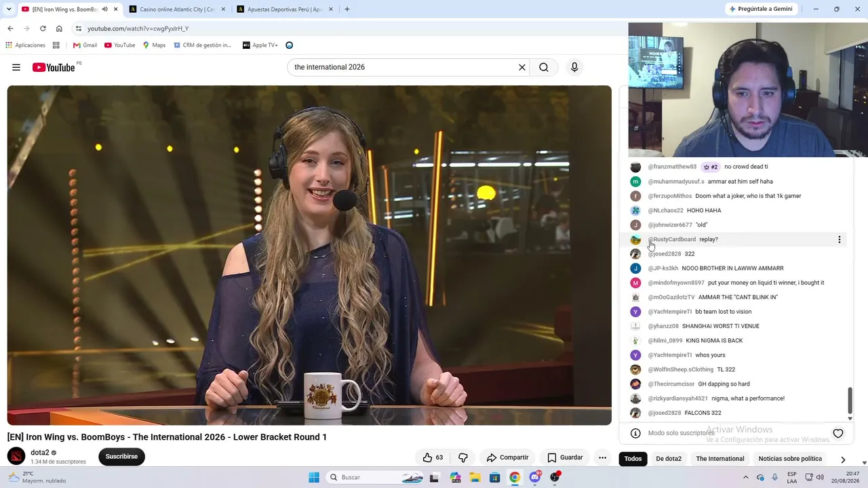Open the Apple TV+ bookmark
Viewport: 868px width, 488px height.
(x=260, y=45)
